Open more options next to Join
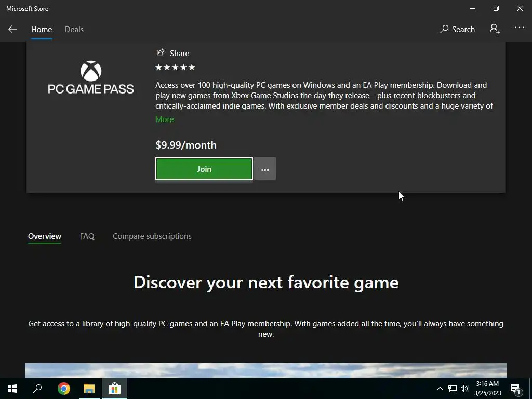 pyautogui.click(x=265, y=169)
